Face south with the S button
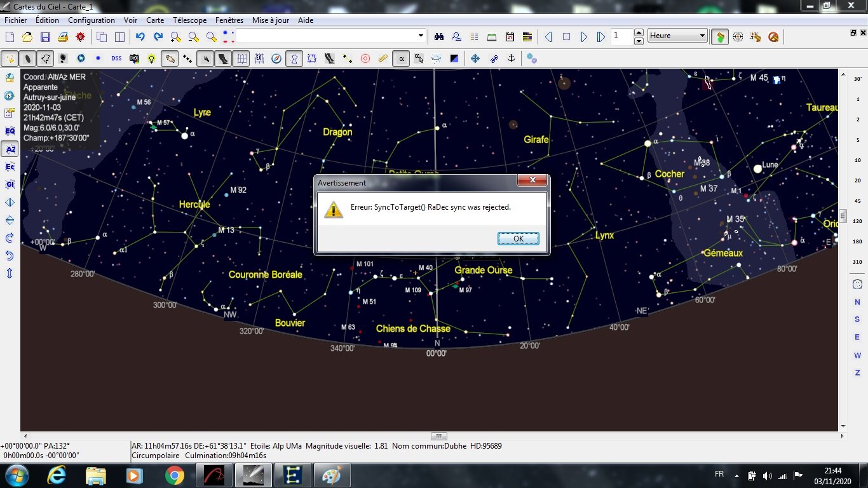 click(x=858, y=320)
